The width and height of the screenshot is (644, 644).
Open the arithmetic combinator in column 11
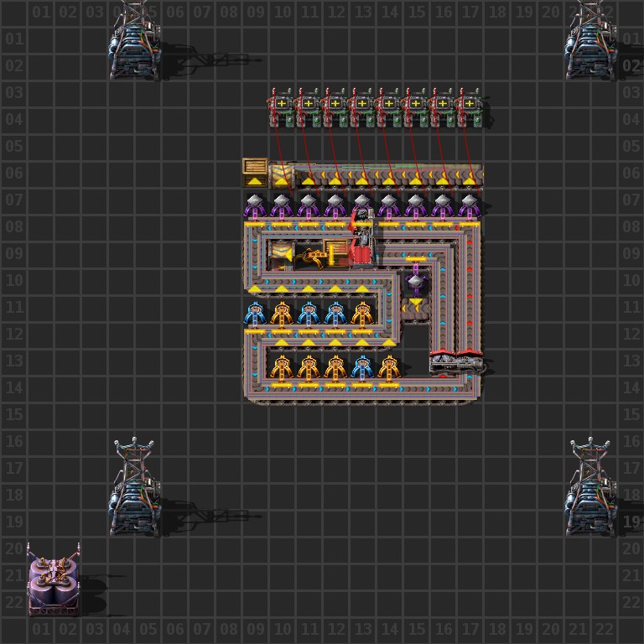[308, 107]
